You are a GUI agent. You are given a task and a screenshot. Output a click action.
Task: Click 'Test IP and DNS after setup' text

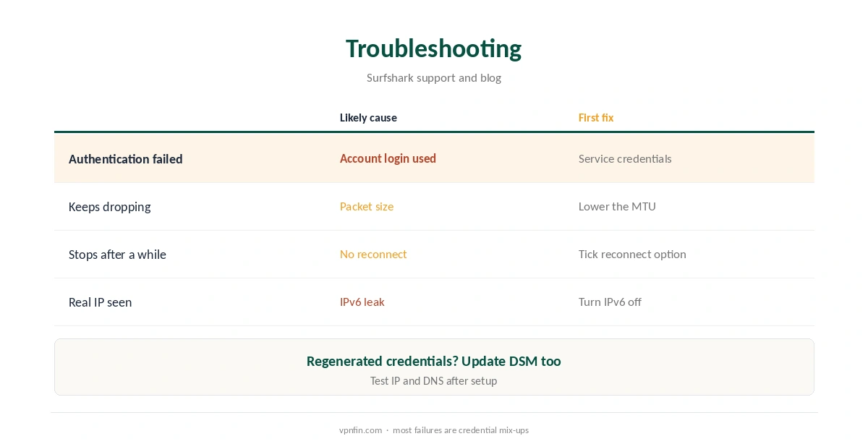click(433, 380)
